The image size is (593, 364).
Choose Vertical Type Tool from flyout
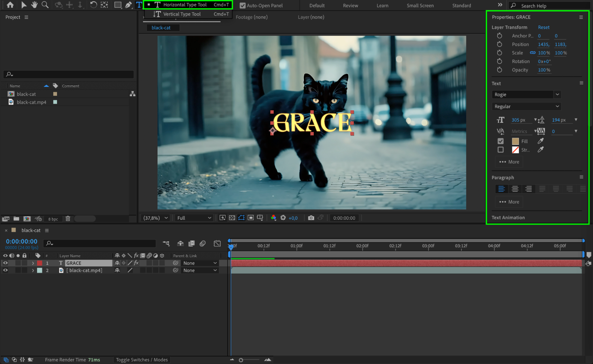182,14
